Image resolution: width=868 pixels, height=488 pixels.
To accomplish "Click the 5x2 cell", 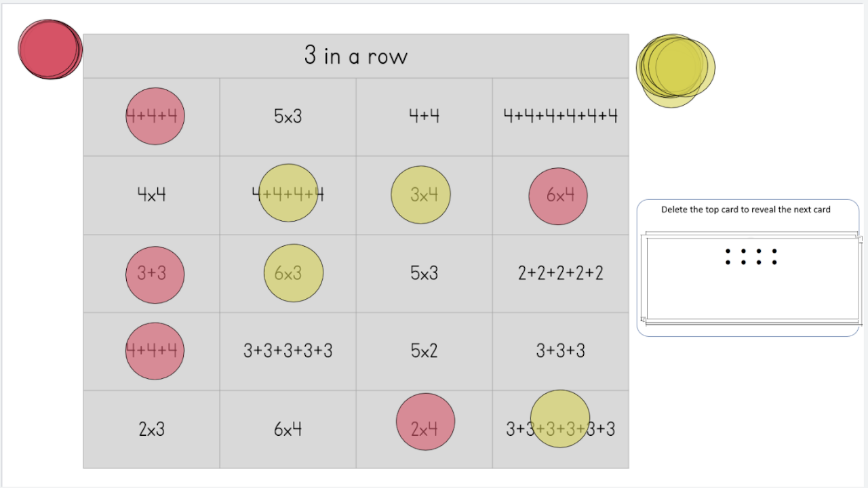I will pyautogui.click(x=425, y=351).
